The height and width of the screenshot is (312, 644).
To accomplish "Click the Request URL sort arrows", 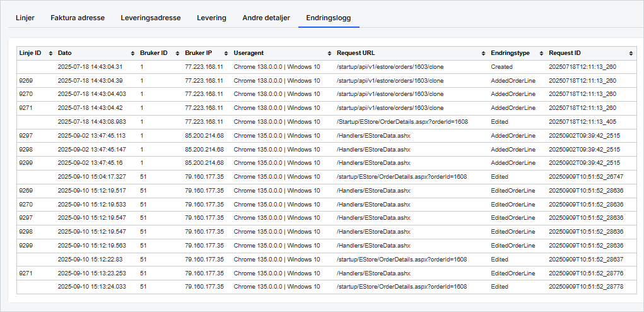I will (x=483, y=53).
